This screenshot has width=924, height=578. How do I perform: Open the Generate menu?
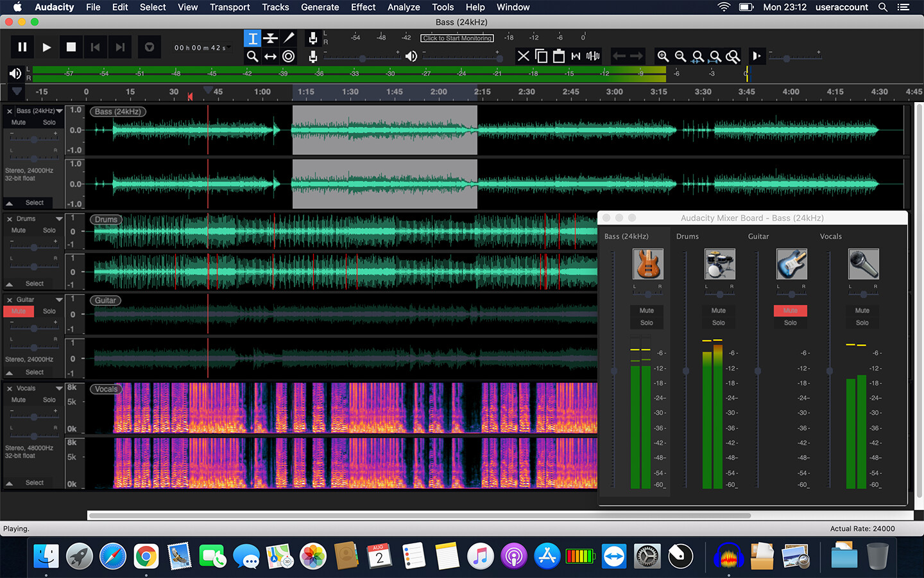pyautogui.click(x=320, y=7)
